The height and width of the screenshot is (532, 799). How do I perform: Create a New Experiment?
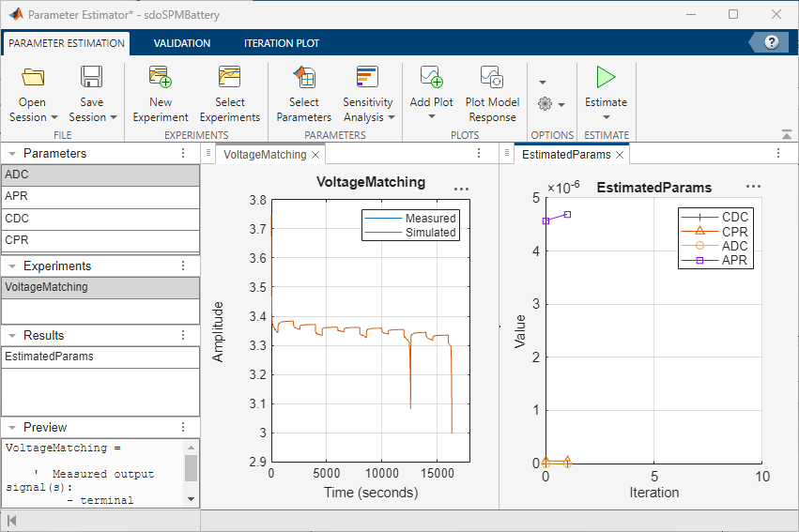[160, 78]
